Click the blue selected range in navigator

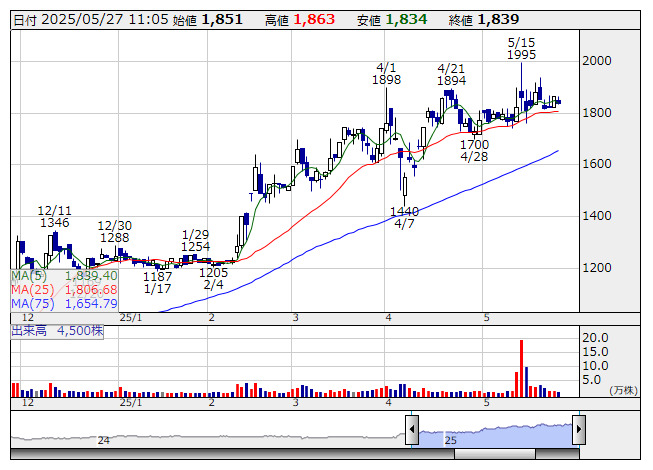(x=495, y=436)
